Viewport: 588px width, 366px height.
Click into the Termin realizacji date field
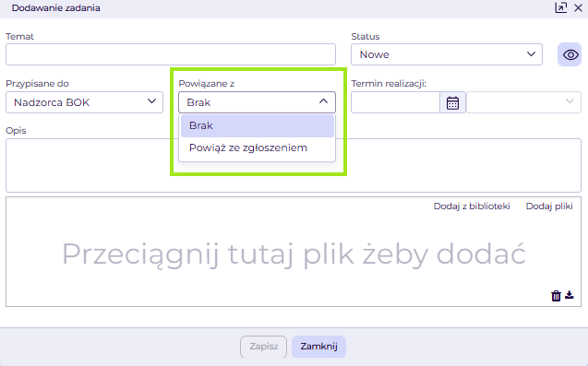(x=395, y=102)
